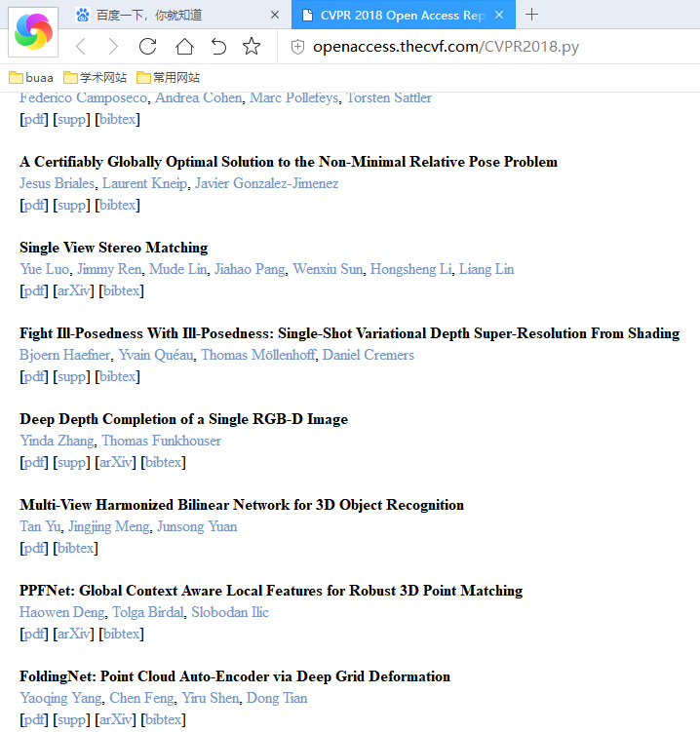This screenshot has width=700, height=732.
Task: Open author Federico Camposeco link
Action: point(83,97)
